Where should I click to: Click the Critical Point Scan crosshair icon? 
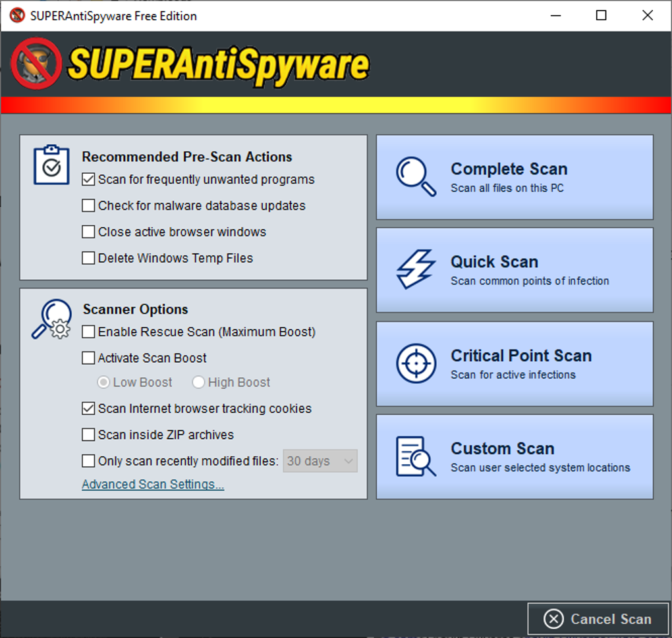416,363
